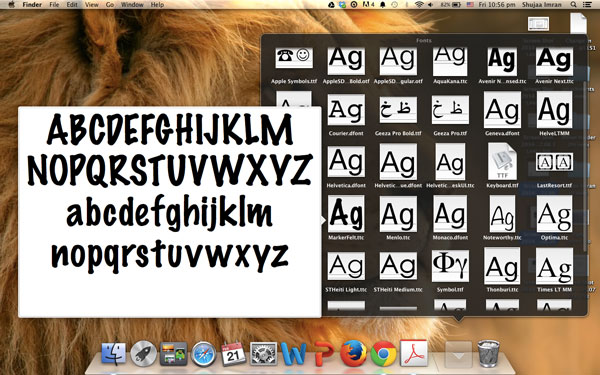Select Times LT MM font icon
Viewport: 600px width, 375px height.
[554, 266]
